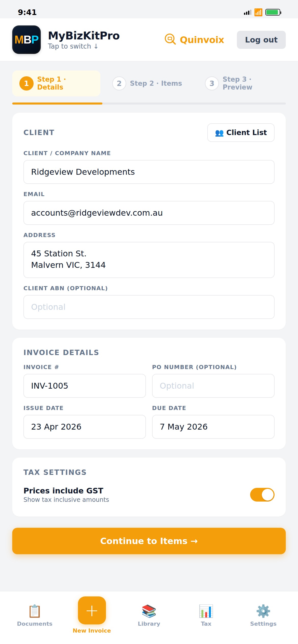The image size is (298, 644).
Task: Open the Issue Date picker
Action: tap(85, 427)
